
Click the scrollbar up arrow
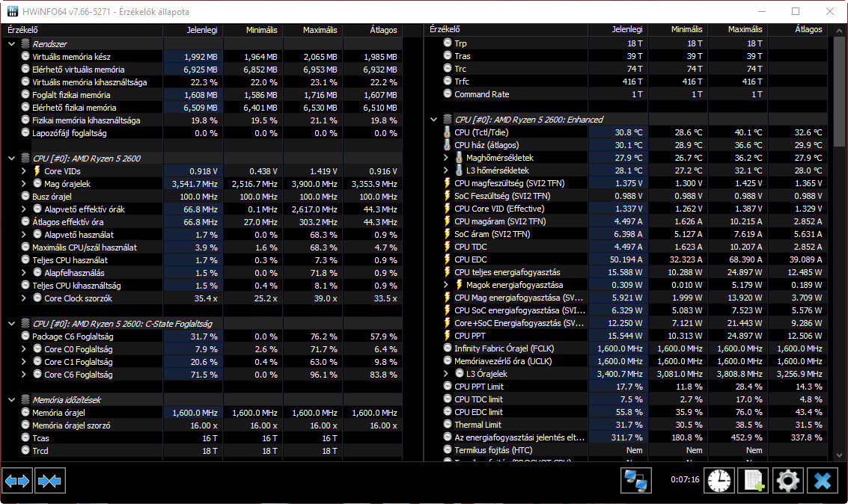click(x=839, y=30)
